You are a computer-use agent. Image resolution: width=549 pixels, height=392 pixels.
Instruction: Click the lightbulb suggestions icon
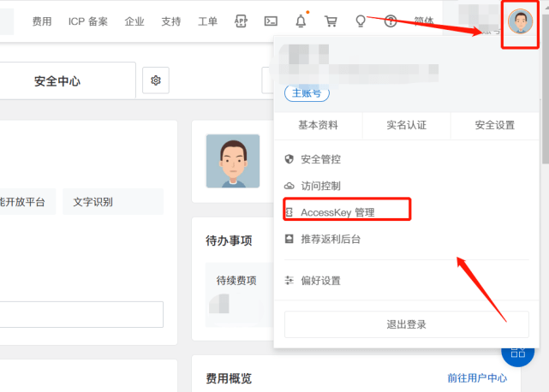361,21
